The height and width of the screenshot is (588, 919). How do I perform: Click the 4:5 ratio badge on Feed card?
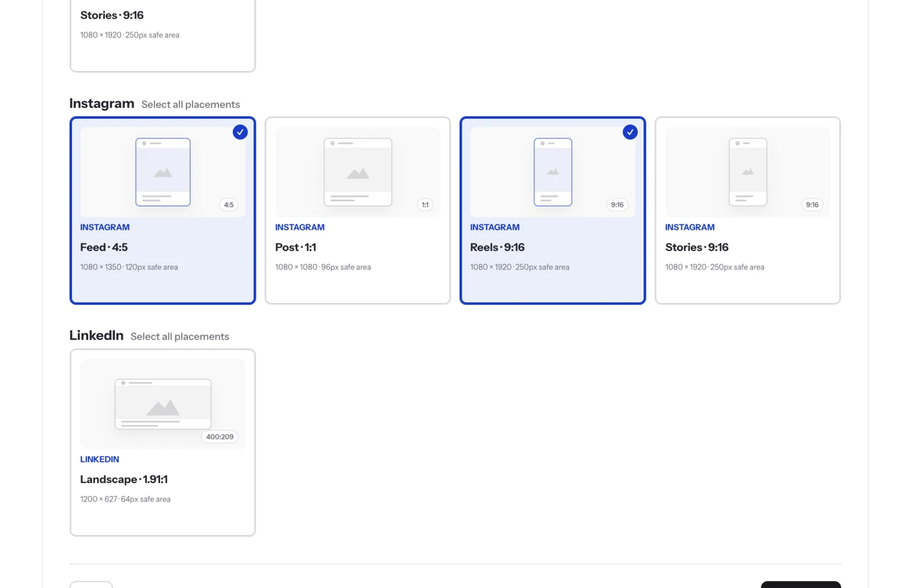click(228, 204)
